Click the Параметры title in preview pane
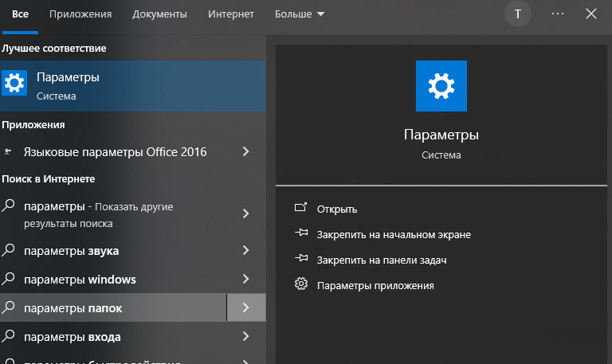Viewport: 612px width, 364px height. point(441,135)
